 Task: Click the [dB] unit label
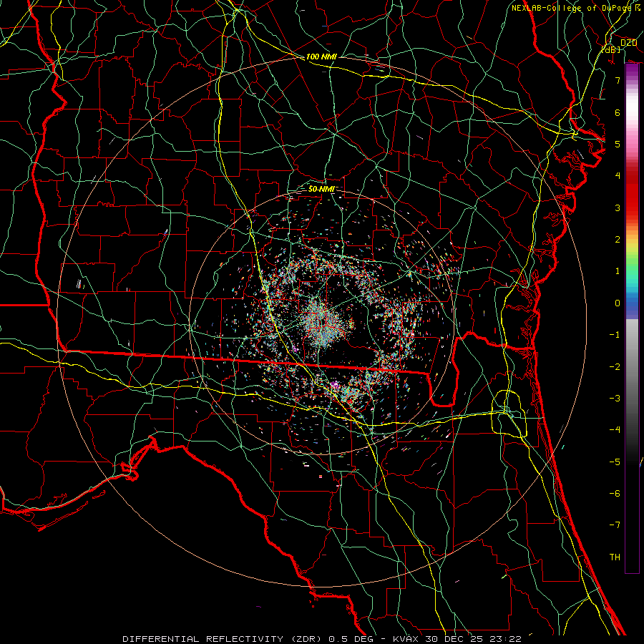[x=611, y=49]
